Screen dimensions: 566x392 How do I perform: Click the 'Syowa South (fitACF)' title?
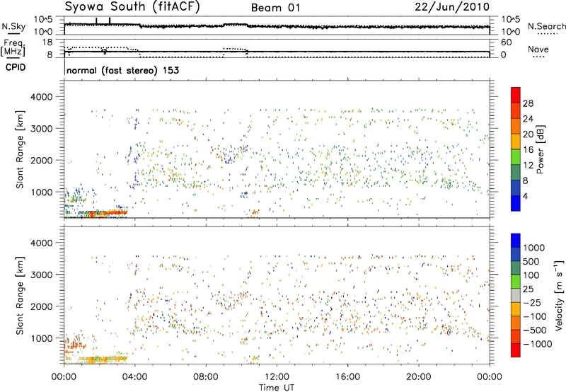pyautogui.click(x=132, y=6)
